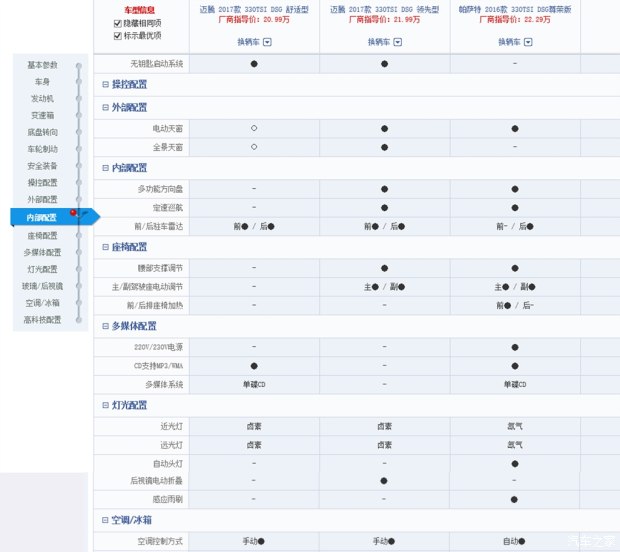Go to 空调/冰箱 in sidebar

pos(42,303)
